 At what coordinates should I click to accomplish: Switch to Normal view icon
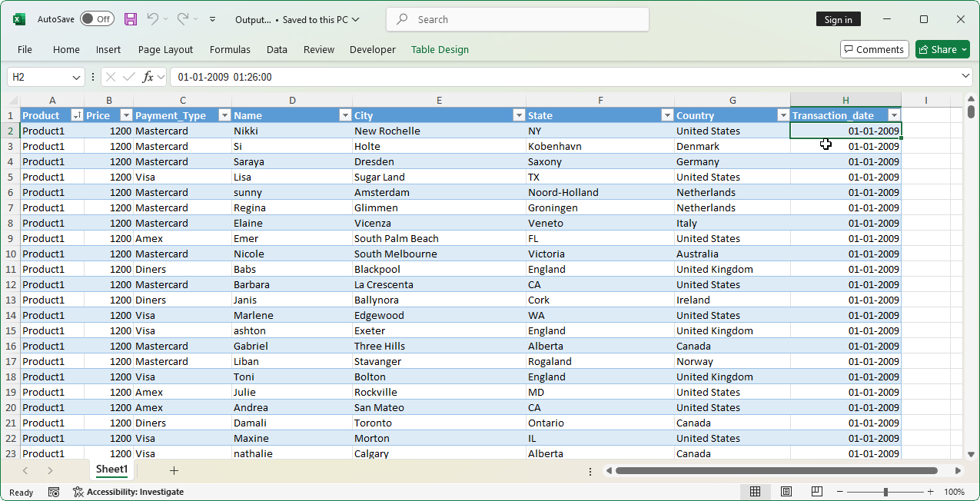pyautogui.click(x=755, y=492)
